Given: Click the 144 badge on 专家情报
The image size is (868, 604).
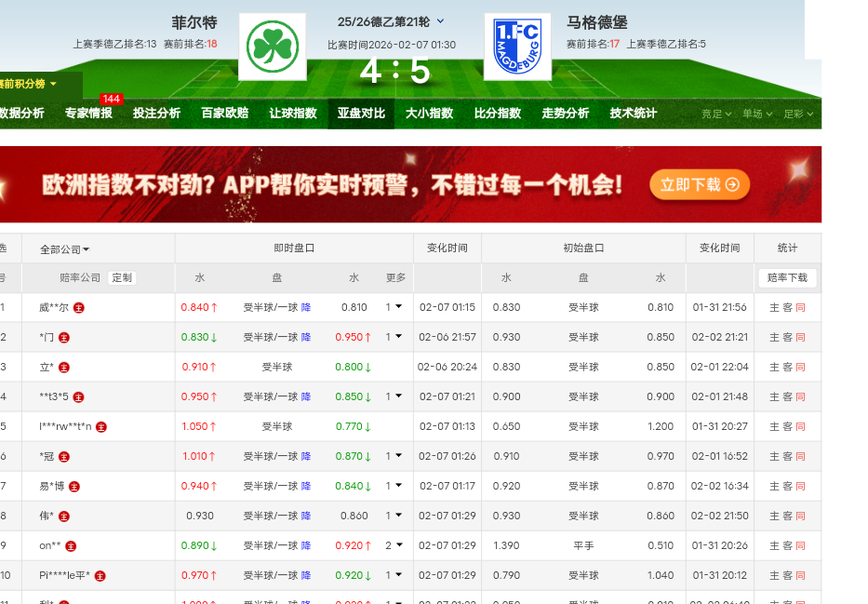Looking at the screenshot, I should pos(112,99).
